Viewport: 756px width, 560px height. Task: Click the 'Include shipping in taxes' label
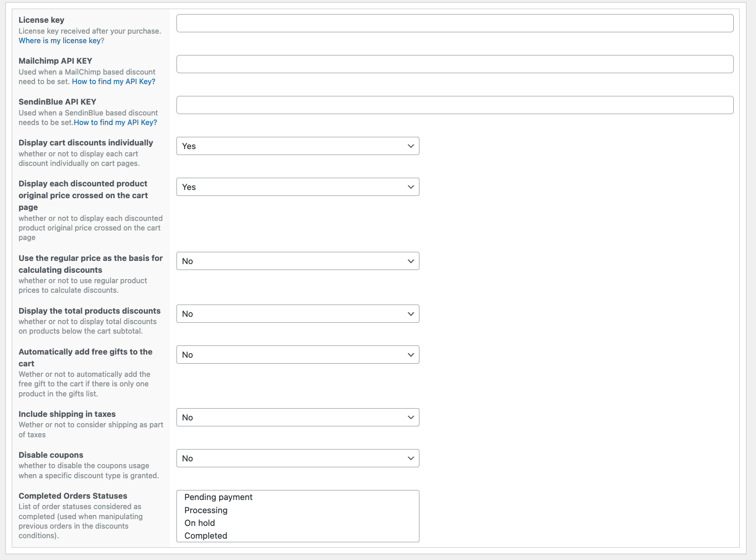click(67, 414)
